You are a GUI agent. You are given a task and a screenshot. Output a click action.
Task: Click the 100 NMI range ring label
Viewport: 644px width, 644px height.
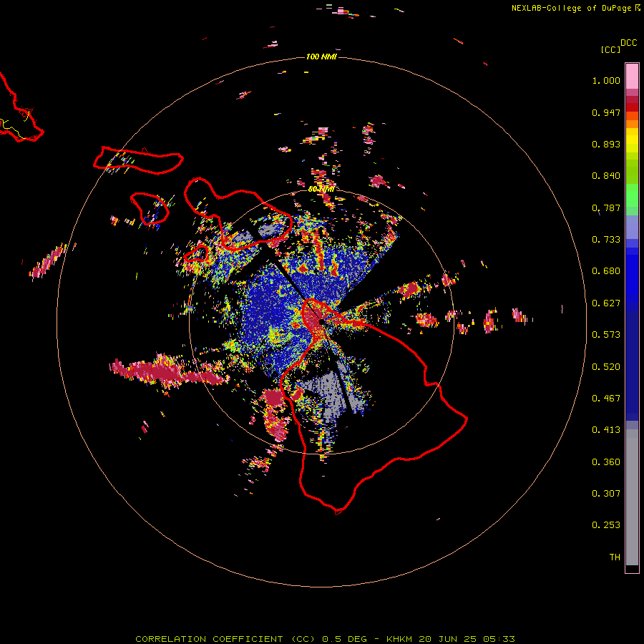tap(321, 57)
